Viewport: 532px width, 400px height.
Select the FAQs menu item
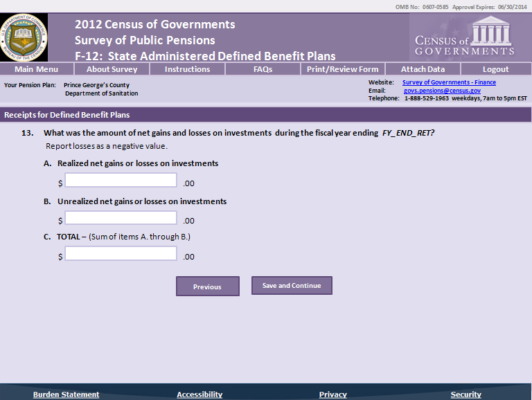pos(263,69)
